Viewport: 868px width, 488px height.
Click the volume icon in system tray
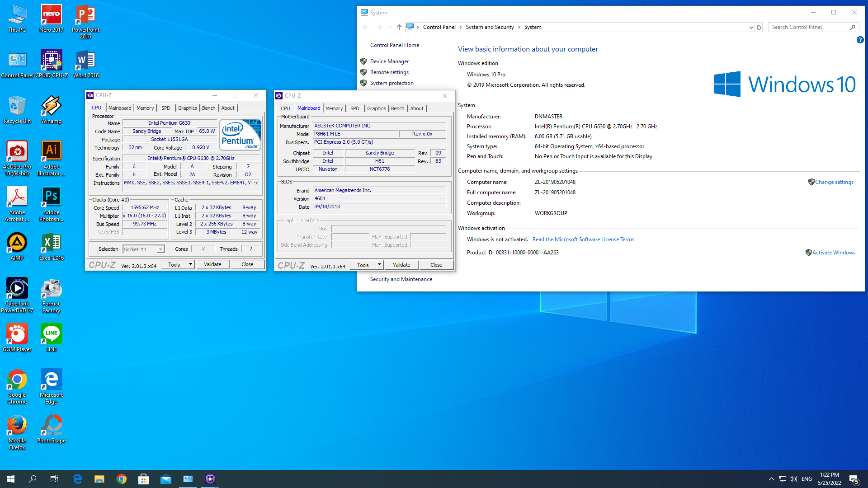tap(793, 479)
